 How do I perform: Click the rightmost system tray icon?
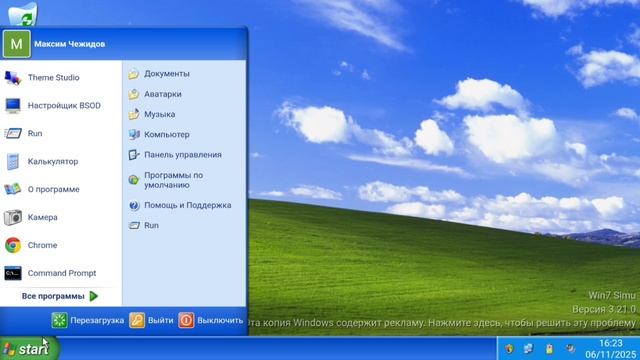click(570, 349)
